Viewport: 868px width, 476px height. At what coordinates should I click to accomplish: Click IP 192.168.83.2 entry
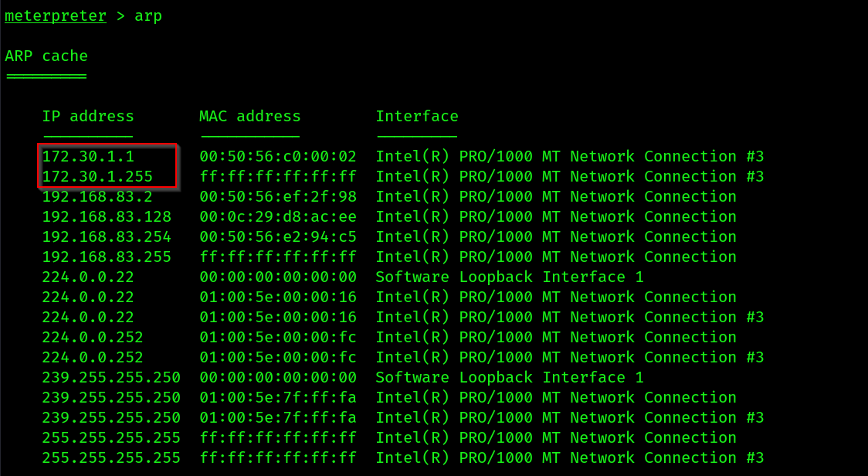pos(97,196)
